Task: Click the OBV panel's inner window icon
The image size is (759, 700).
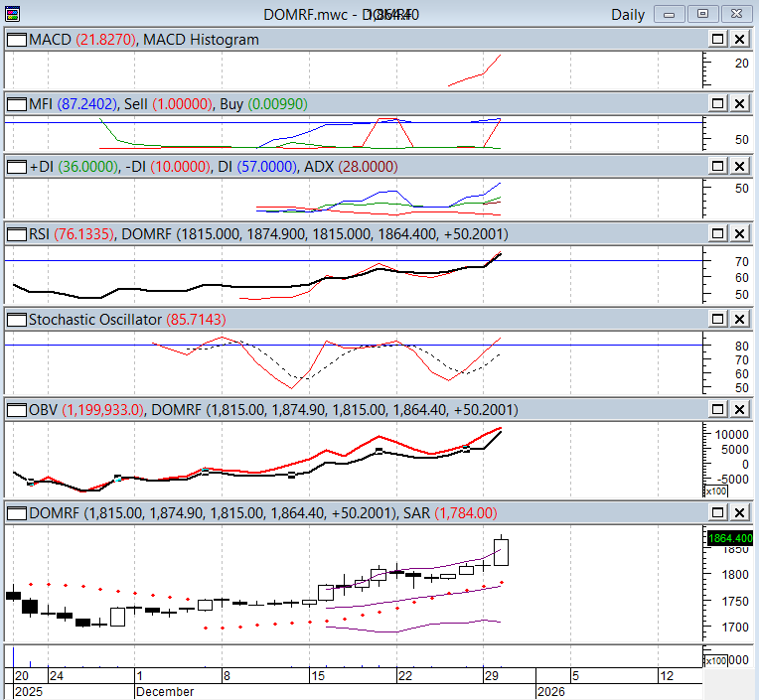Action: pyautogui.click(x=18, y=410)
